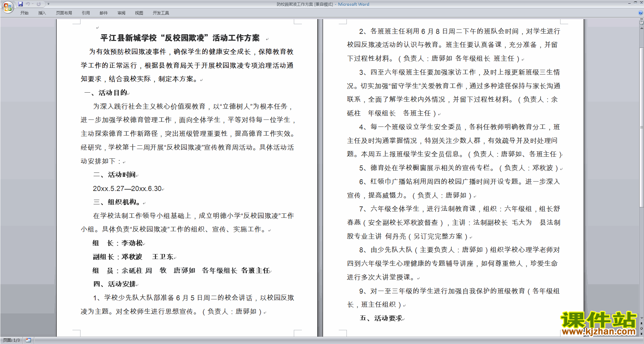Screen dimensions: 644x344
Task: Click the heading 四、活动安排
Action: [x=115, y=284]
